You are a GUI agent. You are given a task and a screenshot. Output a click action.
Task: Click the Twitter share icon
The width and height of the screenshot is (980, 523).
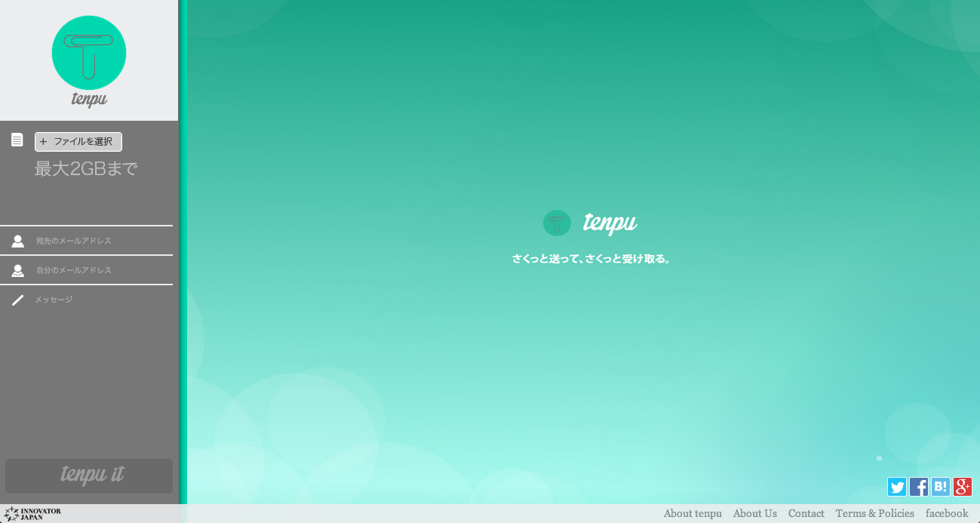[x=897, y=487]
